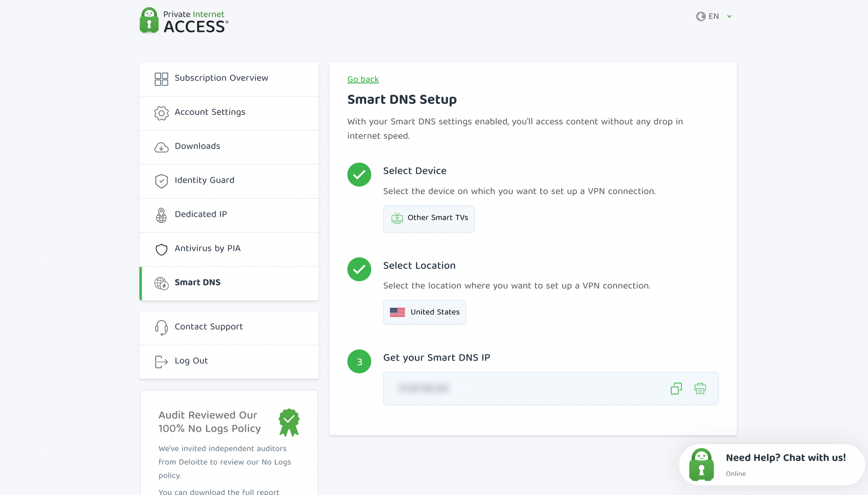This screenshot has width=868, height=495.
Task: Open the Need Help chat widget
Action: (772, 464)
